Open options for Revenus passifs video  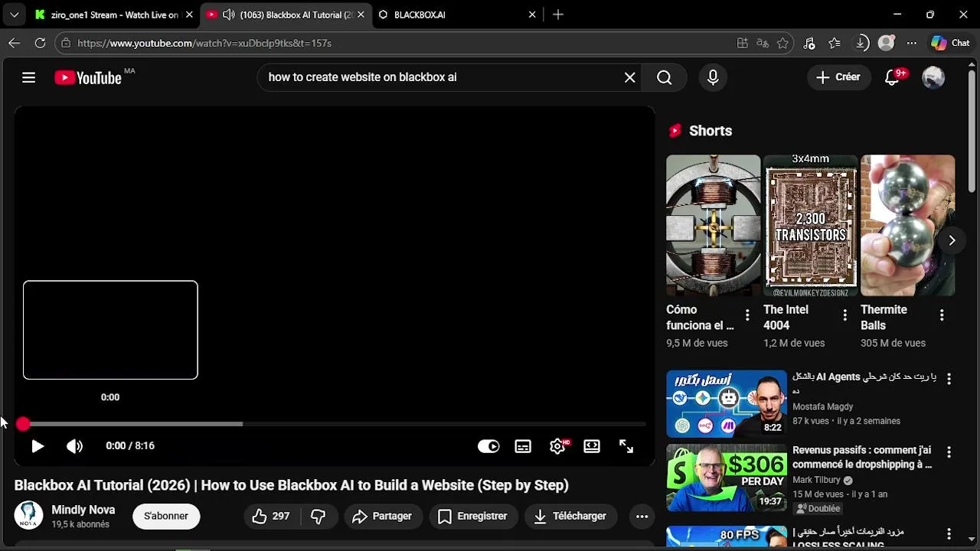tap(949, 452)
